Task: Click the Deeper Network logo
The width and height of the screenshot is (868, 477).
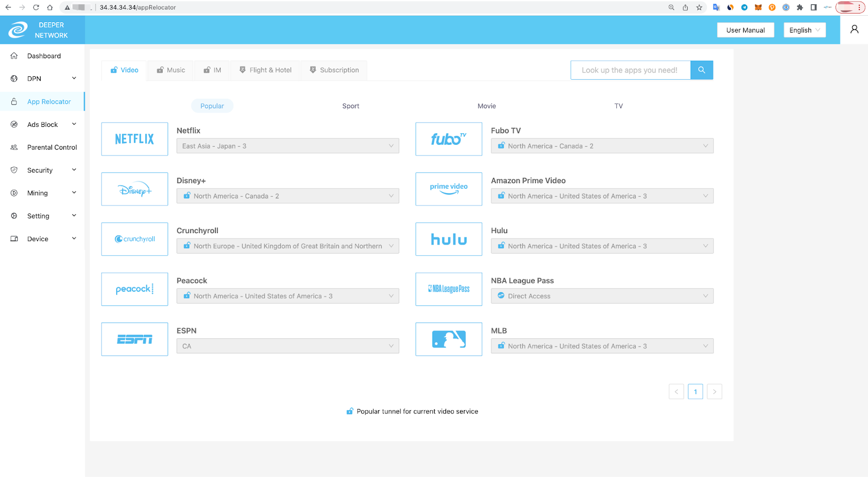Action: pyautogui.click(x=17, y=30)
